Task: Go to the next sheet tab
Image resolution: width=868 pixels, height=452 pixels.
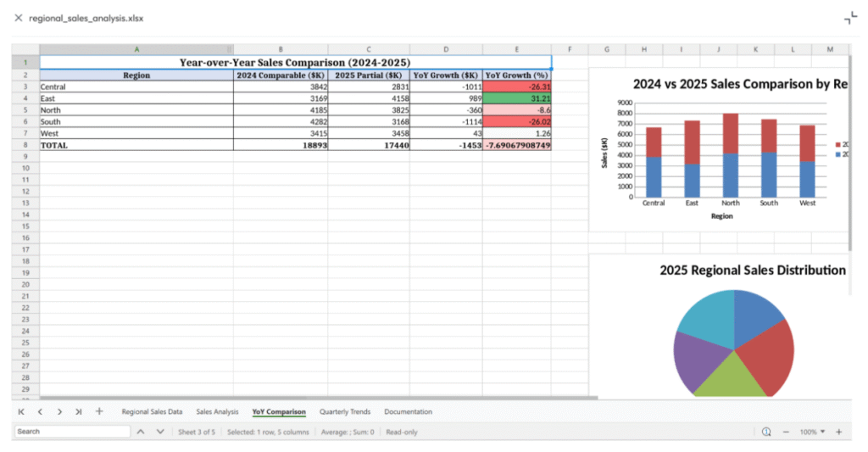Action: pos(59,411)
